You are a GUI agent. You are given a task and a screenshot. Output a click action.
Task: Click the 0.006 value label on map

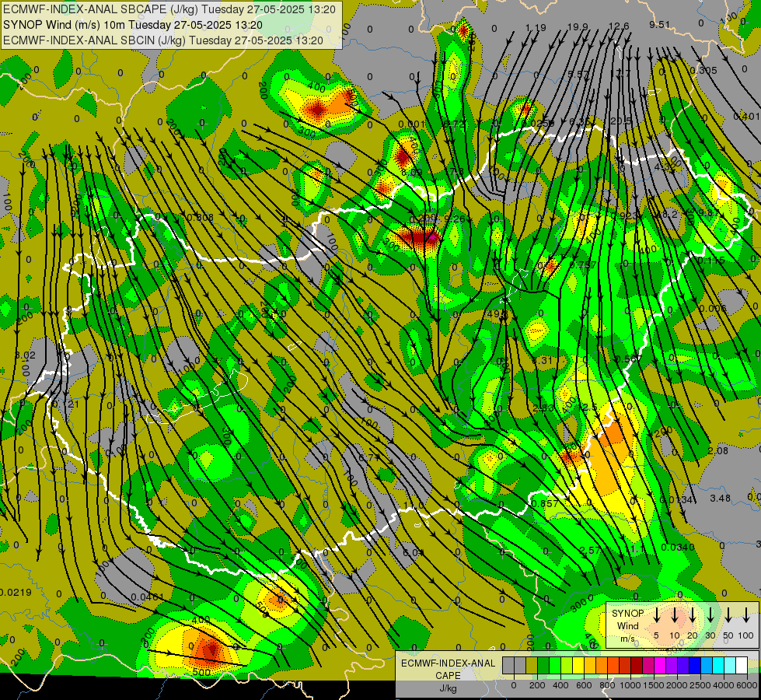pyautogui.click(x=713, y=309)
